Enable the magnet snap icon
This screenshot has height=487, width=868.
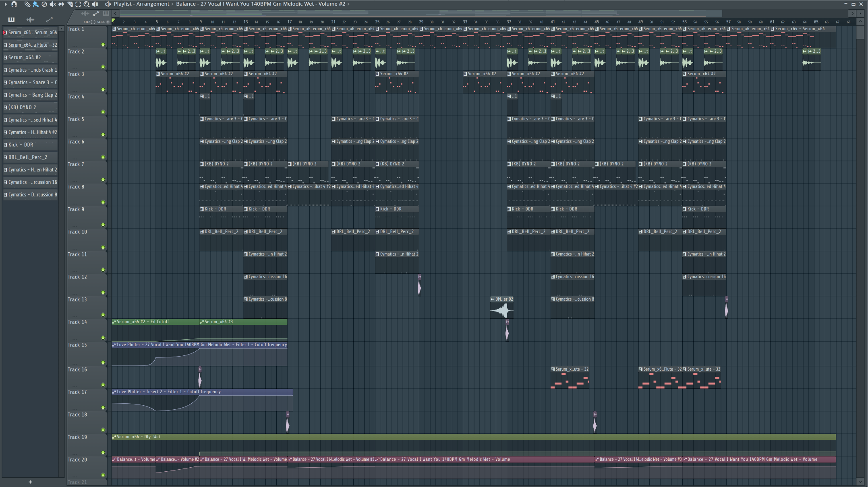pos(14,4)
